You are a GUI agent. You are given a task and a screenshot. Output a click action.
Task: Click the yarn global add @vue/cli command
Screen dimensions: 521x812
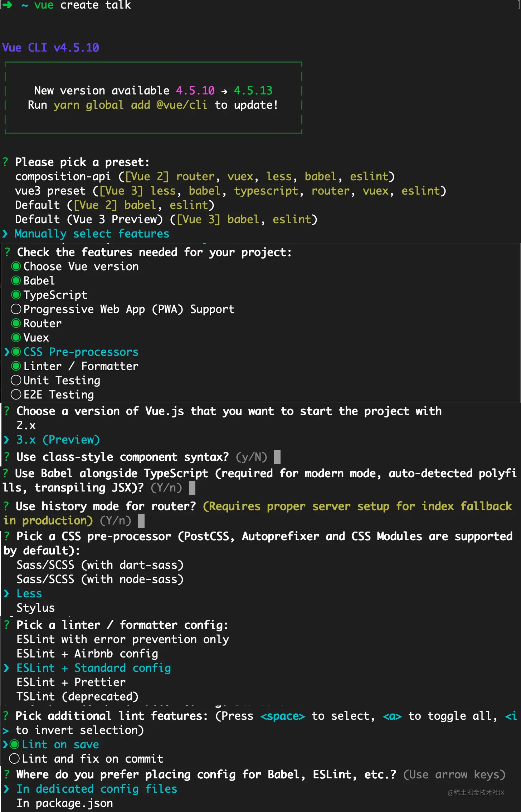point(130,105)
